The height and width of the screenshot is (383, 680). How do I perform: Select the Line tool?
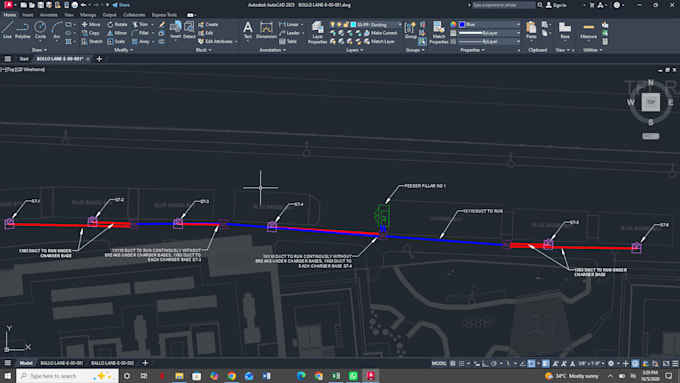click(7, 30)
